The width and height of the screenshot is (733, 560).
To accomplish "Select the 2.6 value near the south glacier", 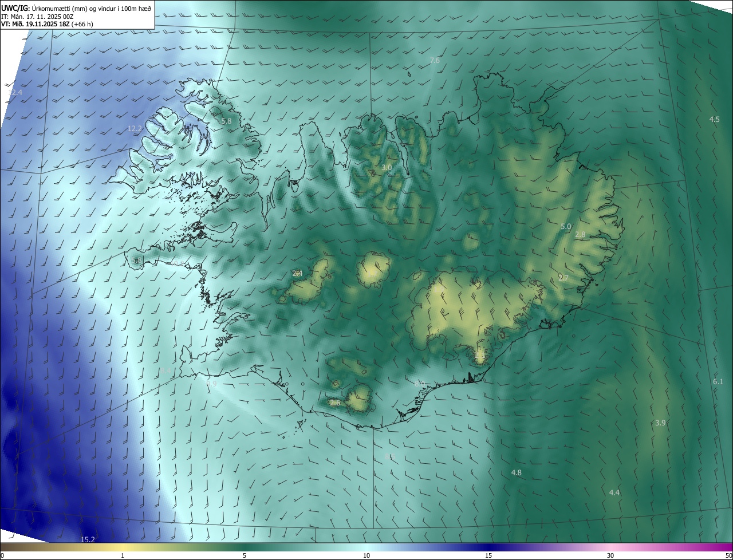I will (x=335, y=403).
